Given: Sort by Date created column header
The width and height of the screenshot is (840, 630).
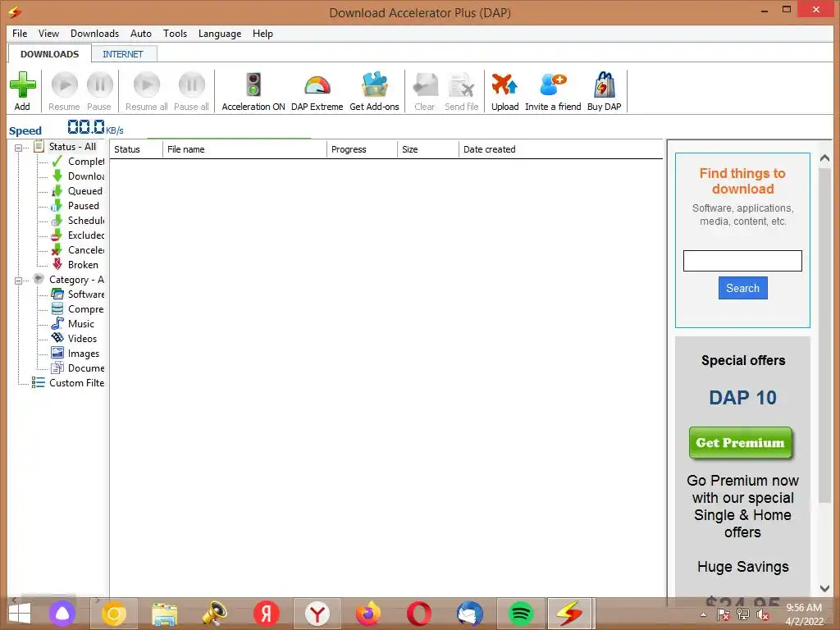Looking at the screenshot, I should coord(560,149).
